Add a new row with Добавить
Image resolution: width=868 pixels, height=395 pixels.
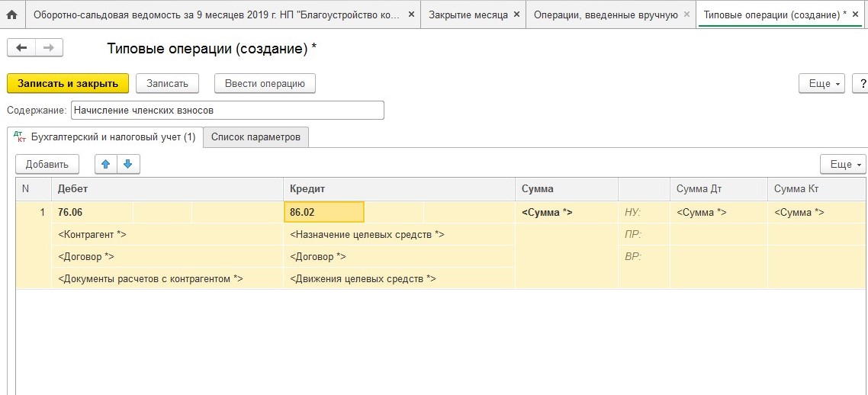[47, 164]
